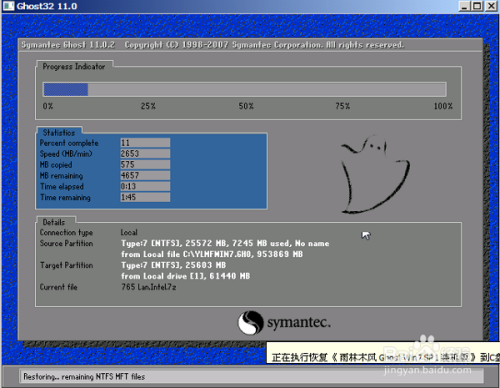Click the Percent complete value 11

145,143
